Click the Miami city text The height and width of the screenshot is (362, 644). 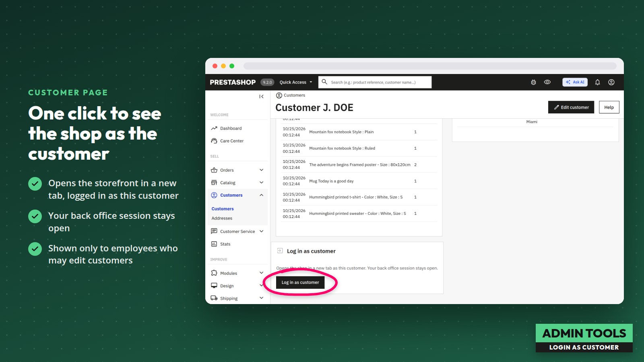(x=532, y=122)
